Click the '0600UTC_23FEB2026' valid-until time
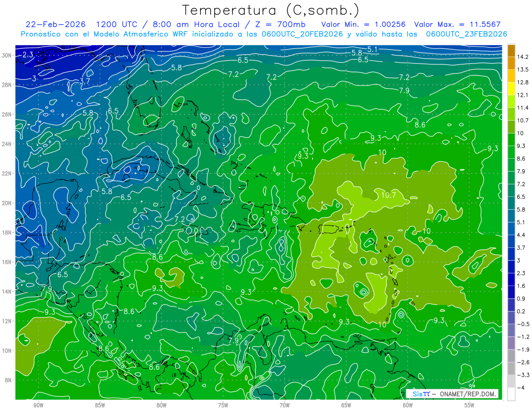The width and height of the screenshot is (532, 411). point(466,34)
